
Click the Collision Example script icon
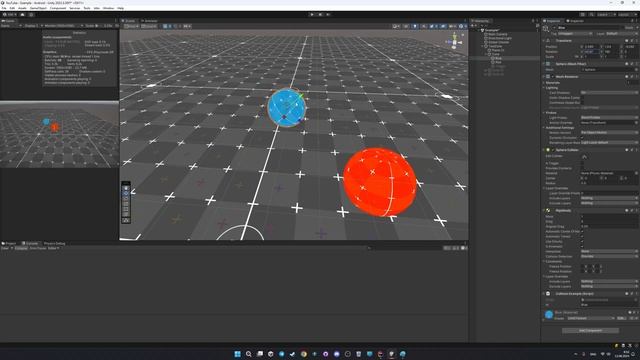[548, 294]
